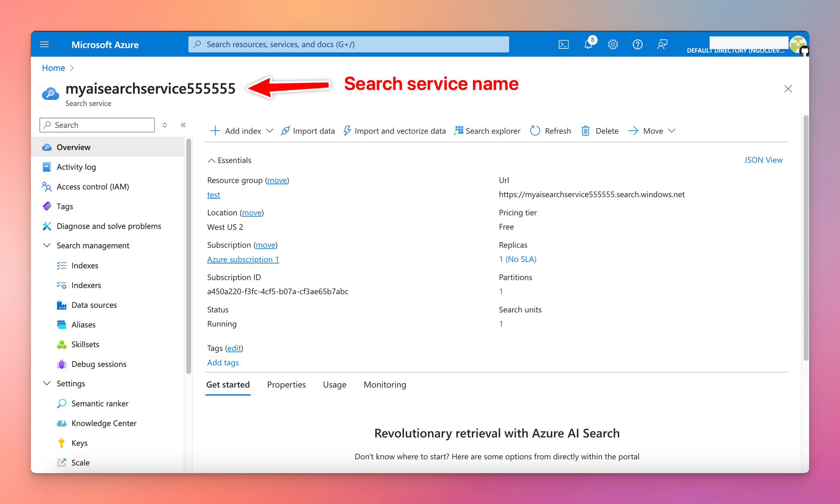Screen dimensions: 840x504
Task: Toggle the pin navigation button
Action: pos(184,125)
